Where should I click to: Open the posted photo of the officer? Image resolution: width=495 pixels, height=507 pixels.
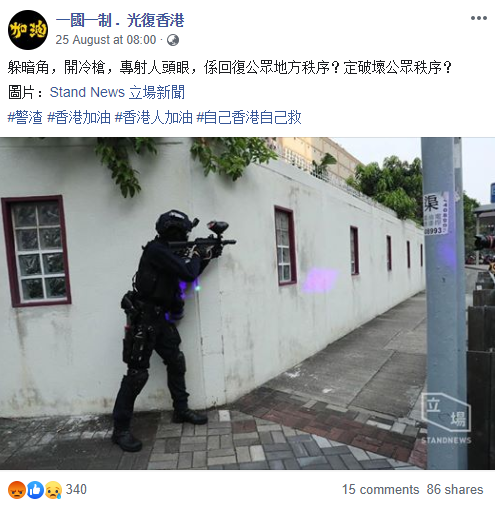(x=247, y=303)
